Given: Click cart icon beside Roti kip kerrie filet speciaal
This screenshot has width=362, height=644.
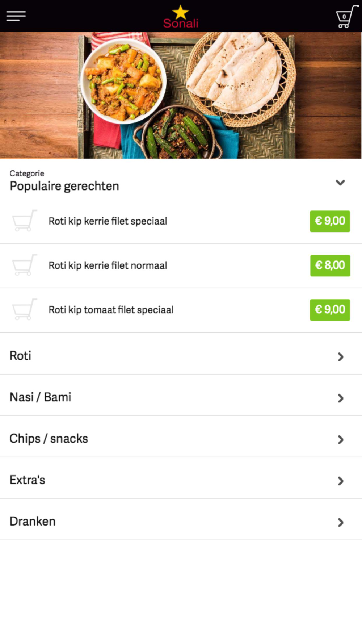Looking at the screenshot, I should pyautogui.click(x=24, y=221).
